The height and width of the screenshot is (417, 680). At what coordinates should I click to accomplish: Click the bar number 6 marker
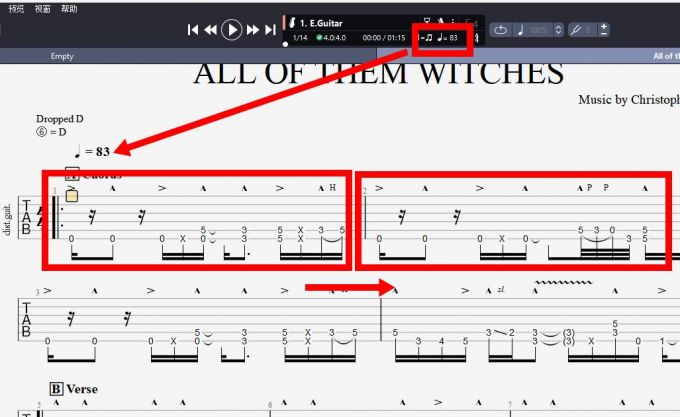click(270, 404)
